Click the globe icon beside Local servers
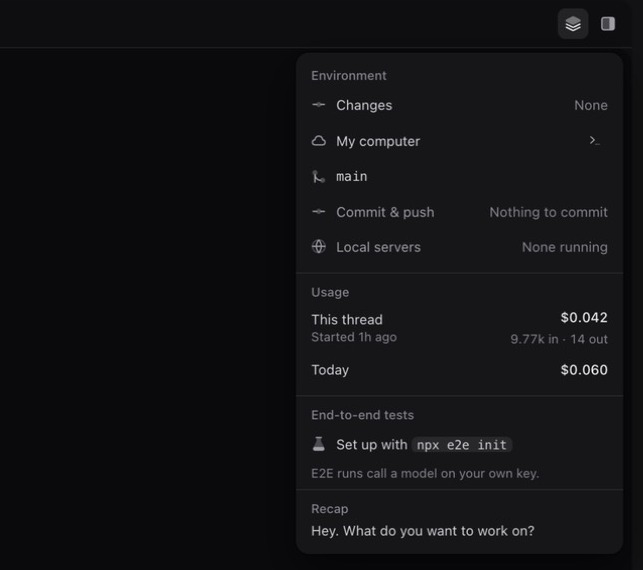This screenshot has height=570, width=643. point(319,247)
